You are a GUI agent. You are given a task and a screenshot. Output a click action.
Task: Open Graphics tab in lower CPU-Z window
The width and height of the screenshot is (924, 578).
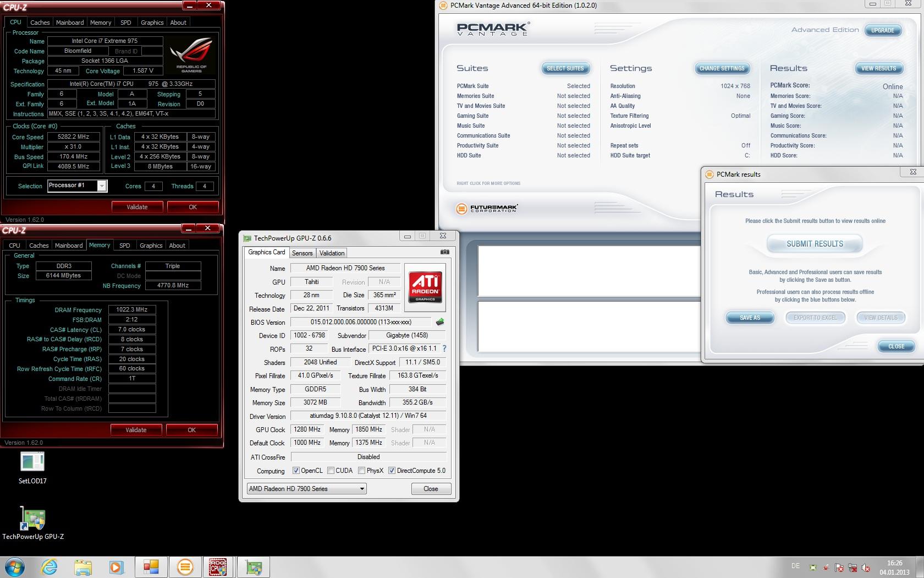[151, 246]
